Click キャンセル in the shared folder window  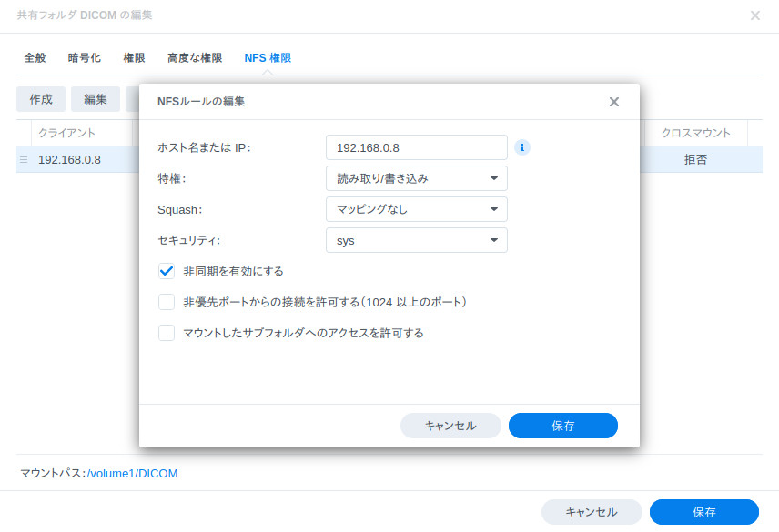[x=592, y=512]
